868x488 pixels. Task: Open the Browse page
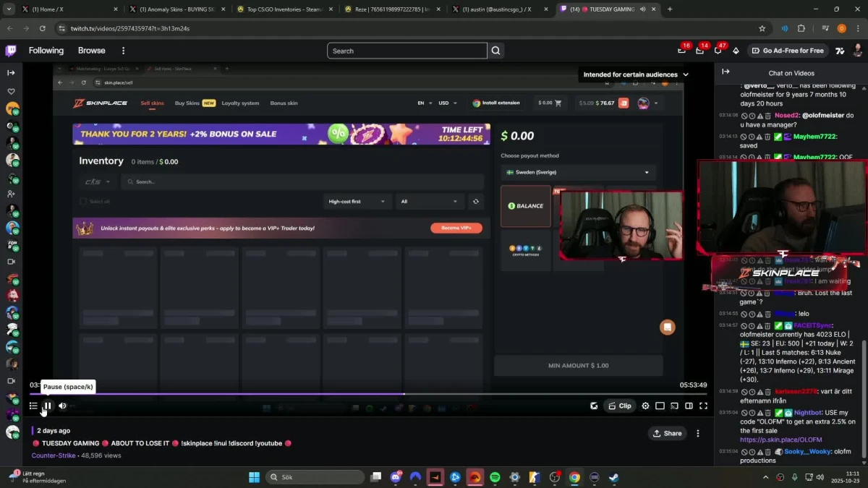(x=92, y=51)
